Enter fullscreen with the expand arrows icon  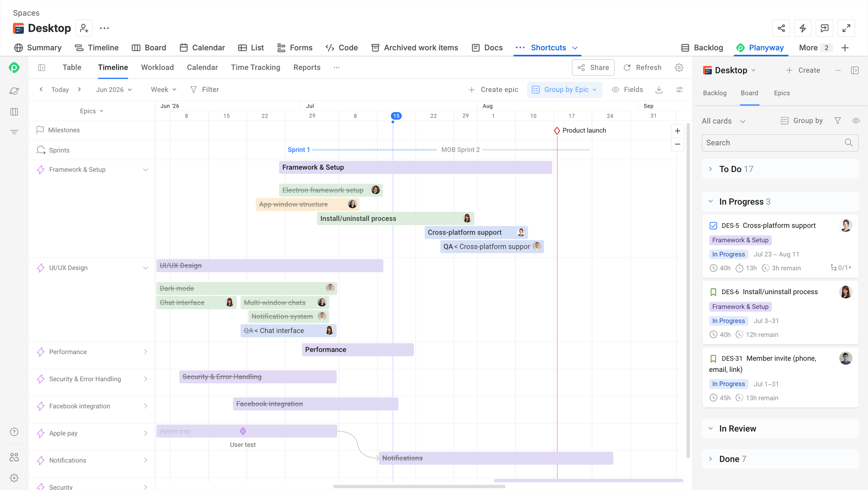(846, 28)
